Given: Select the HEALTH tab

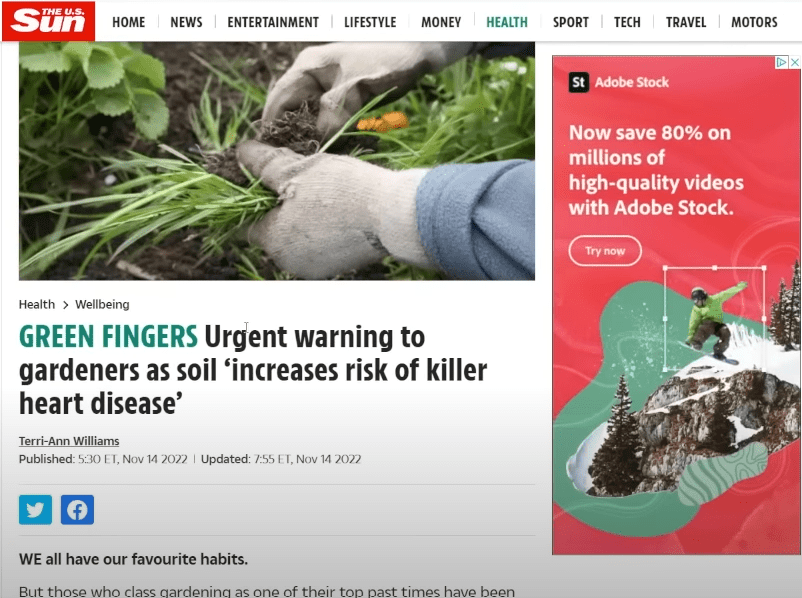Looking at the screenshot, I should click(507, 23).
